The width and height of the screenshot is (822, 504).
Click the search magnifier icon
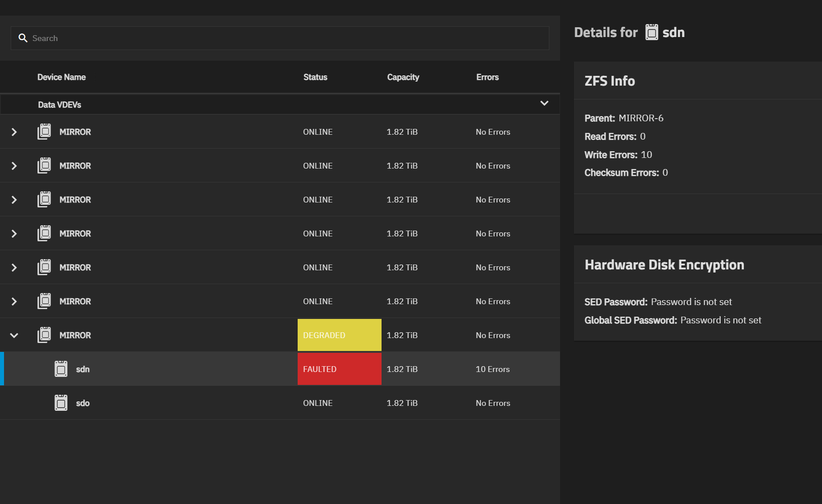pos(23,38)
